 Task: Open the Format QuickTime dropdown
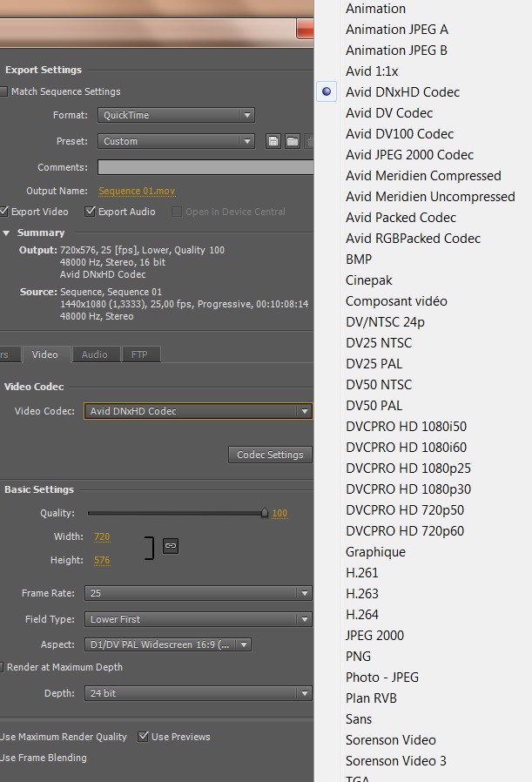176,115
